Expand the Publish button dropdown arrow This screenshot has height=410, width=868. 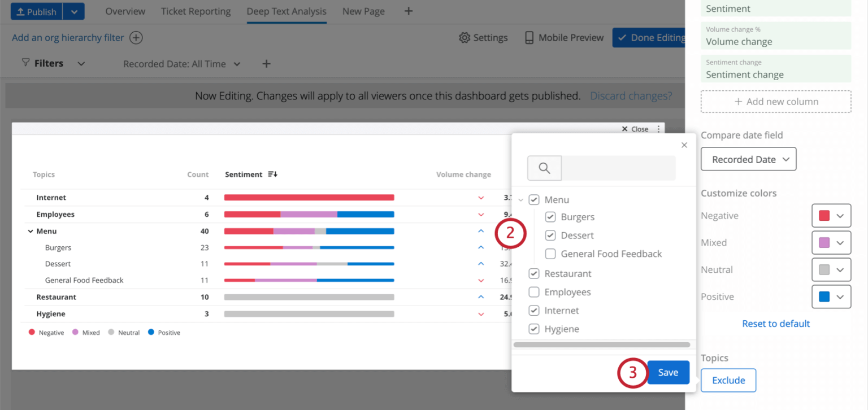(x=73, y=11)
